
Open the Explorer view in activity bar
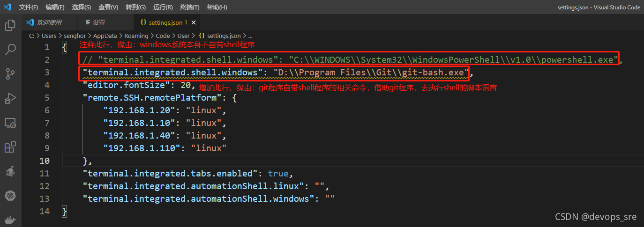10,25
